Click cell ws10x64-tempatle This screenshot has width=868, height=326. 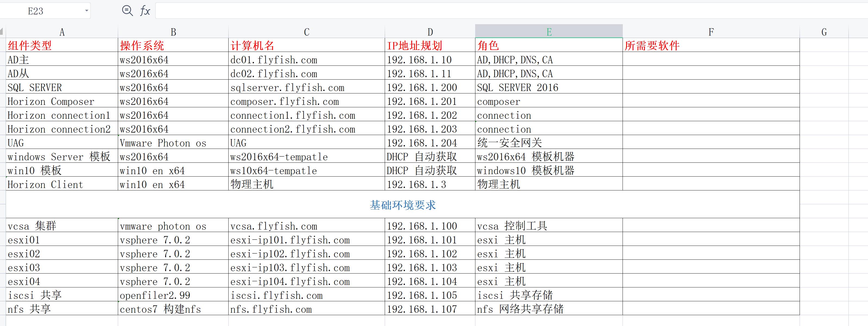coord(307,170)
